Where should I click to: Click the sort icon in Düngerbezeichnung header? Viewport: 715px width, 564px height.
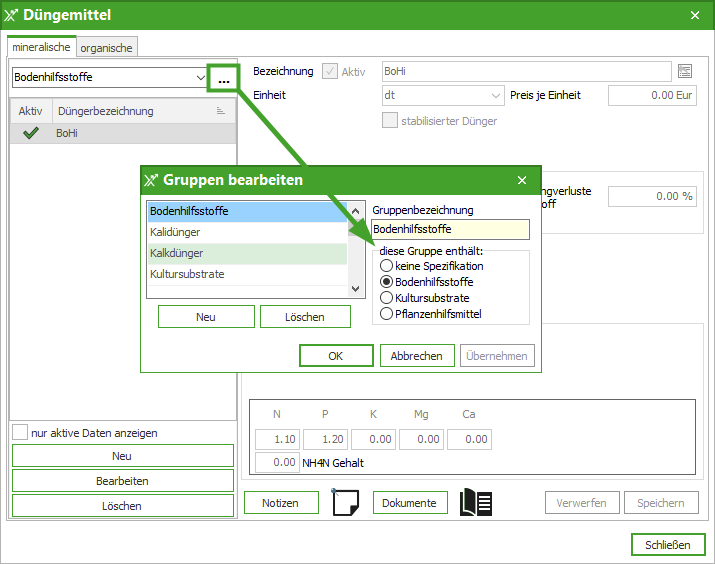click(221, 112)
